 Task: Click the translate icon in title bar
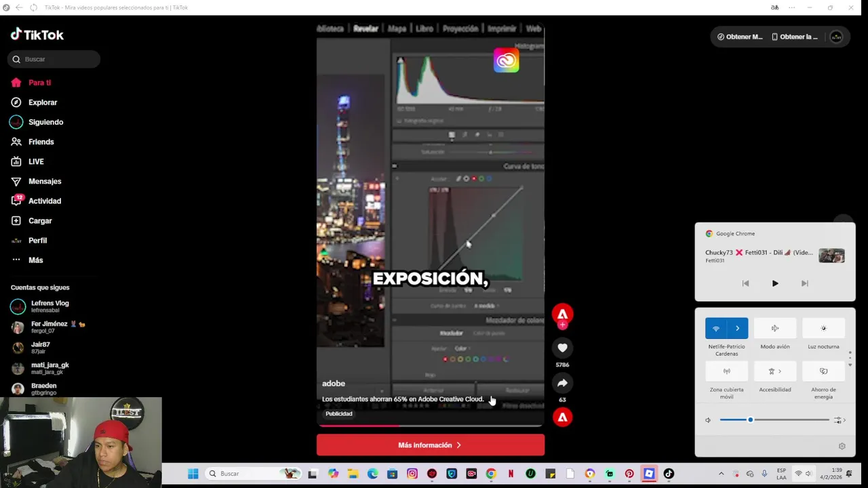(x=774, y=7)
